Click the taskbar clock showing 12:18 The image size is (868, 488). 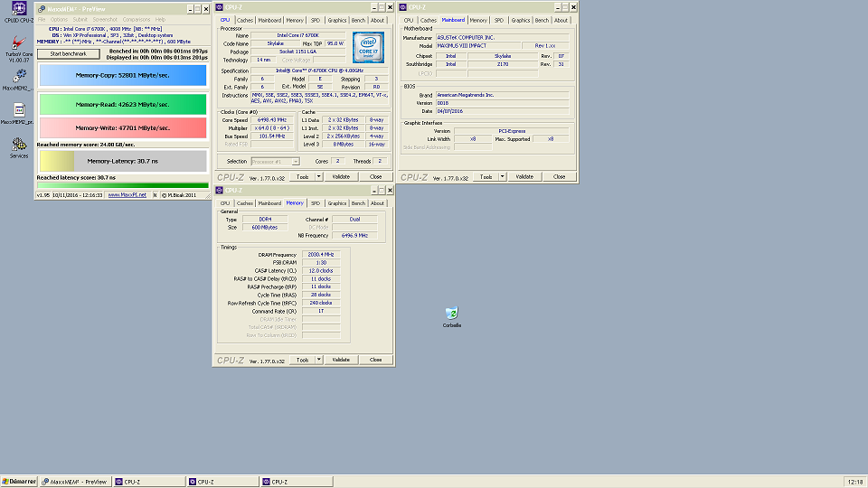coord(854,482)
